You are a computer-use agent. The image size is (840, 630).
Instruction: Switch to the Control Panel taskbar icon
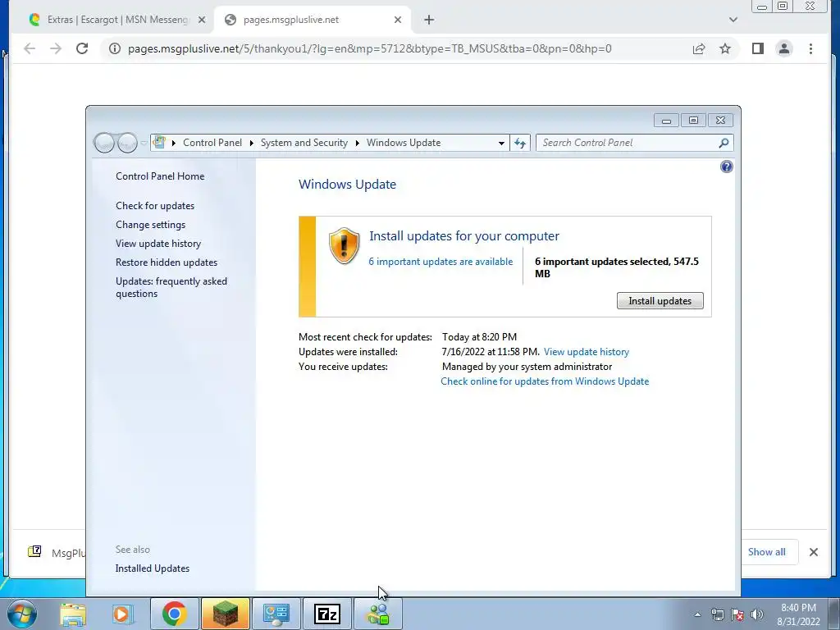[x=276, y=614]
